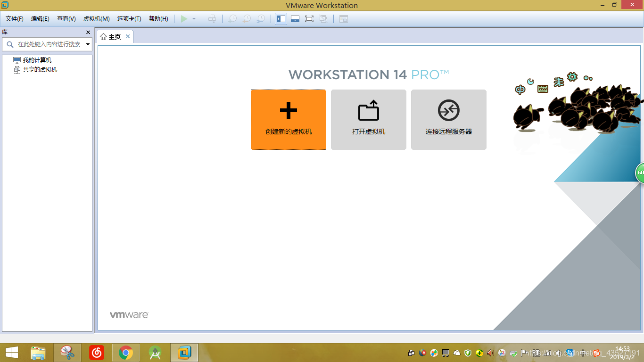This screenshot has width=644, height=362.
Task: Open the 选项卡(T) menu
Action: pyautogui.click(x=129, y=19)
